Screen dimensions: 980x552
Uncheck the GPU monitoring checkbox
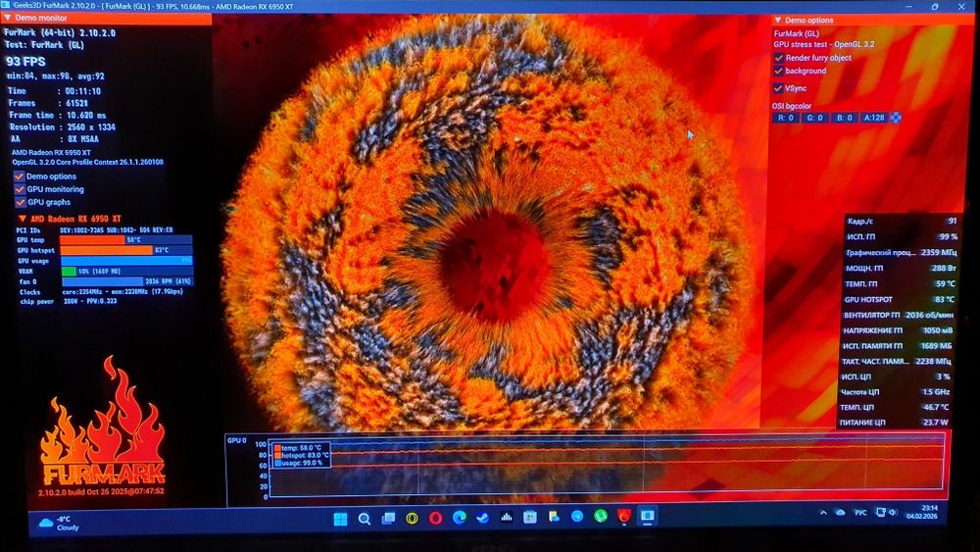click(20, 189)
